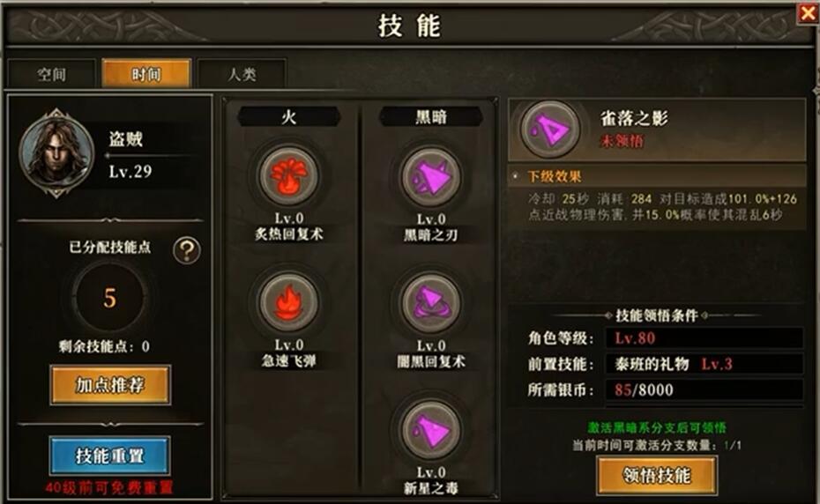Click the 前置技能 泰班的礼物 Lv.3 field
The height and width of the screenshot is (504, 820).
pos(704,363)
